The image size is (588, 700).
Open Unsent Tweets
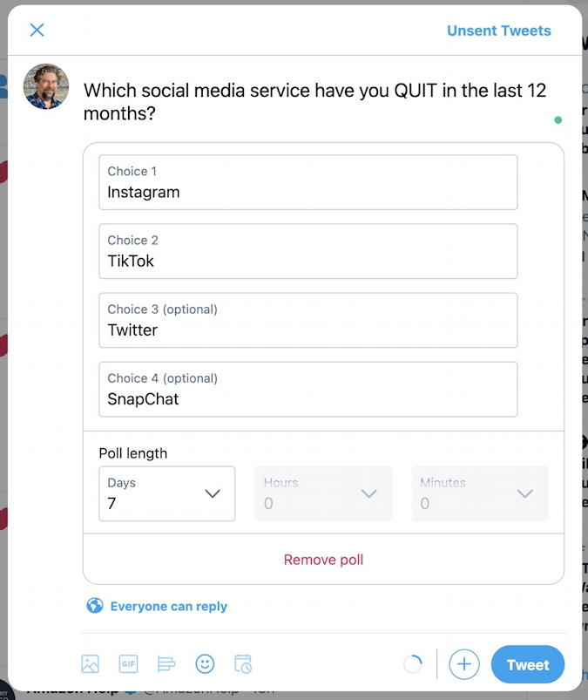point(498,31)
